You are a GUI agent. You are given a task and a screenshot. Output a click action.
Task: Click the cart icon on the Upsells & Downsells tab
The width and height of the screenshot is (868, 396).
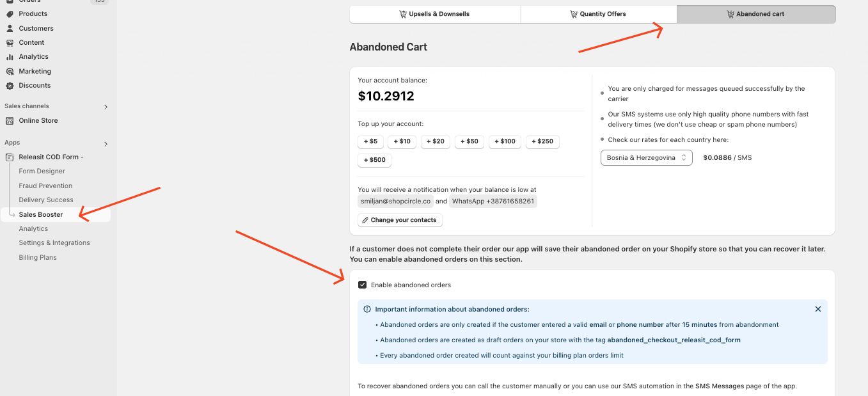[x=403, y=14]
